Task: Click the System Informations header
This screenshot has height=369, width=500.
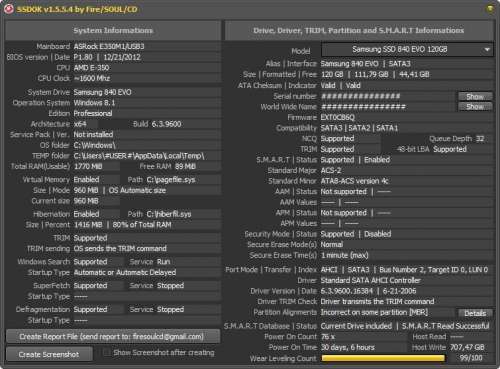Action: click(x=113, y=31)
